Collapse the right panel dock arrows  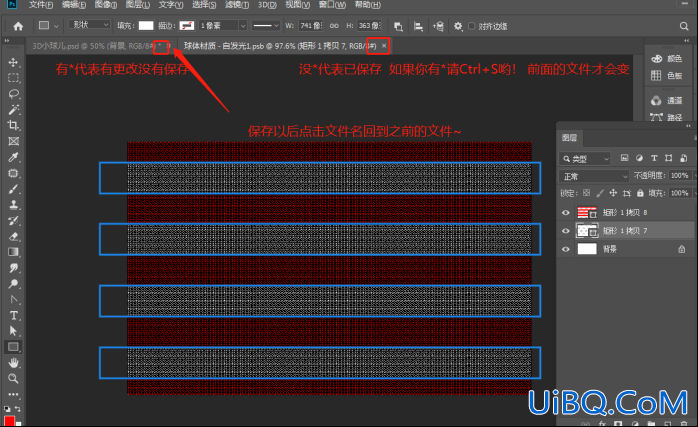pyautogui.click(x=686, y=41)
